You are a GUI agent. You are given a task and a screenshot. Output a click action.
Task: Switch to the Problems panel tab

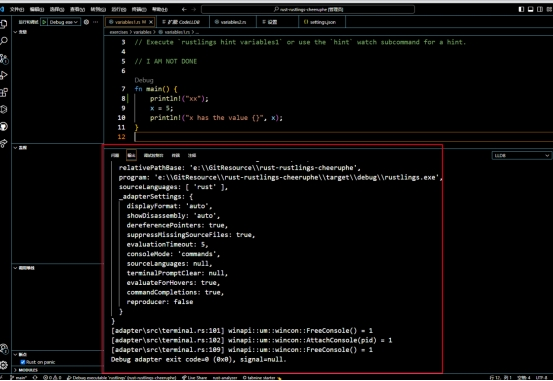point(115,155)
